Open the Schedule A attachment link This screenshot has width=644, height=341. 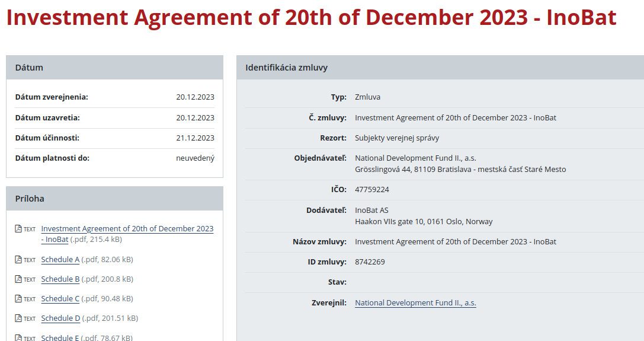click(x=60, y=260)
